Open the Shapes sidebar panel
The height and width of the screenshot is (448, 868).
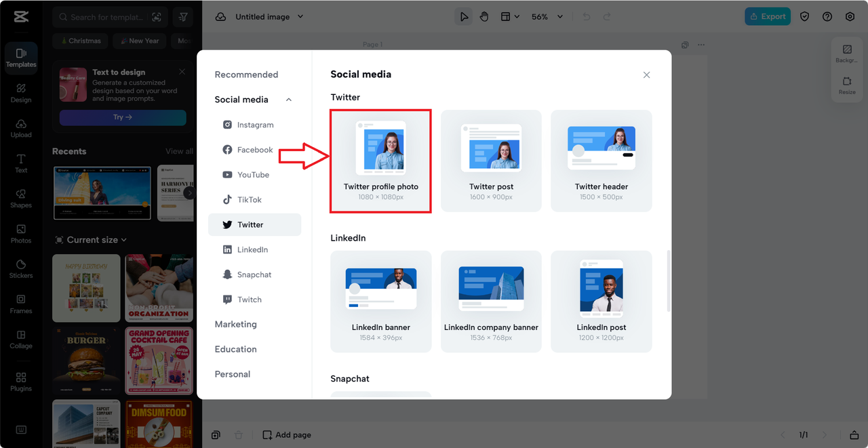coord(21,199)
